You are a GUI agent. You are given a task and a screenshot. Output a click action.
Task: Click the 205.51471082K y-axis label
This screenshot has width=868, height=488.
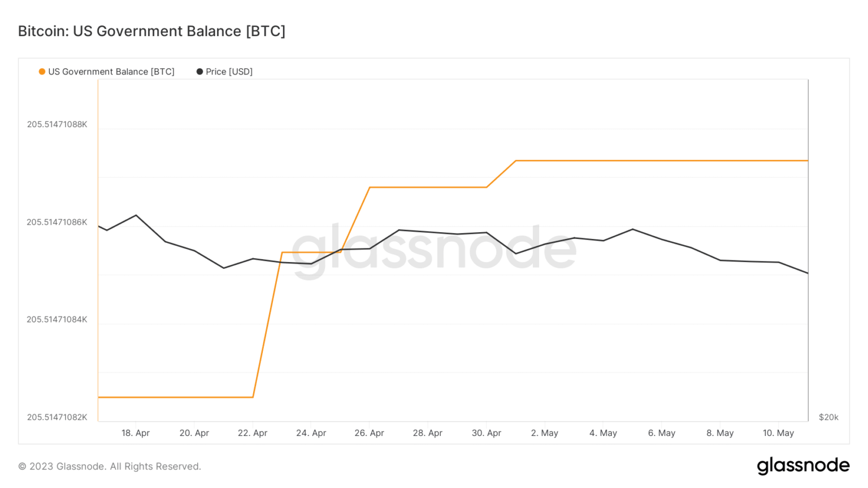[x=57, y=417]
